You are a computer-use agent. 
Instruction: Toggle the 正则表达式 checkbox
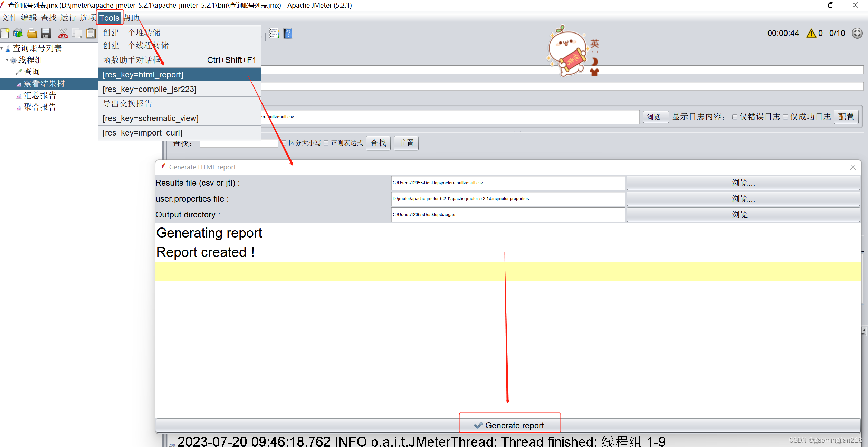pyautogui.click(x=326, y=143)
